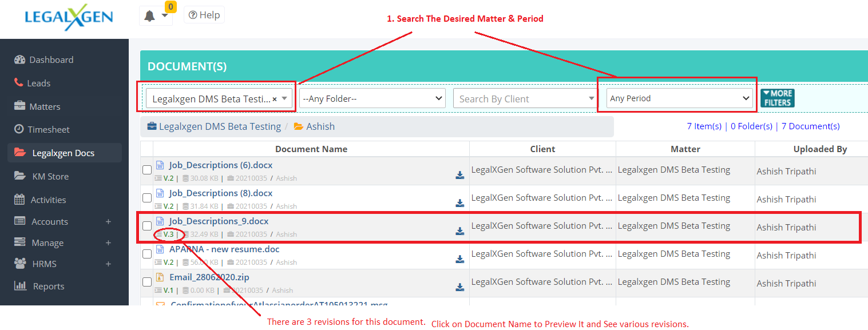Go to KM Store in sidebar
Screen dimensions: 868x330
coord(50,176)
